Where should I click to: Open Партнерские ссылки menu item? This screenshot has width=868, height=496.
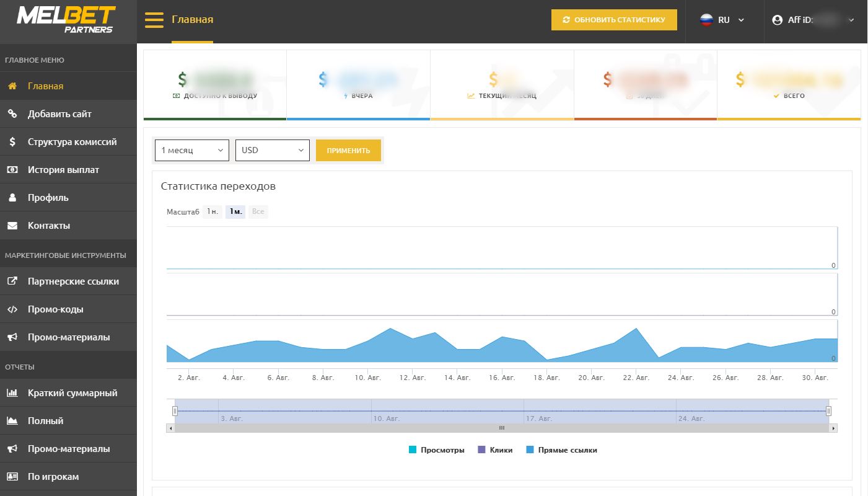tap(73, 281)
